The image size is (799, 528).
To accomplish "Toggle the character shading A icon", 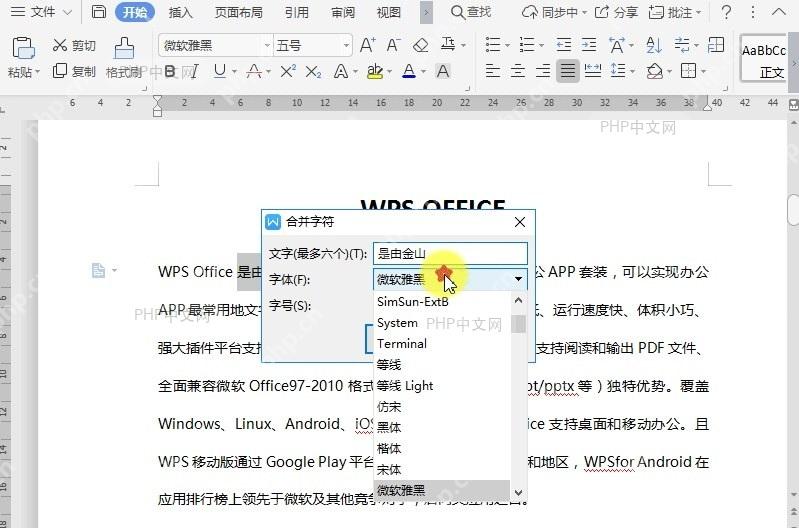I will pos(443,71).
